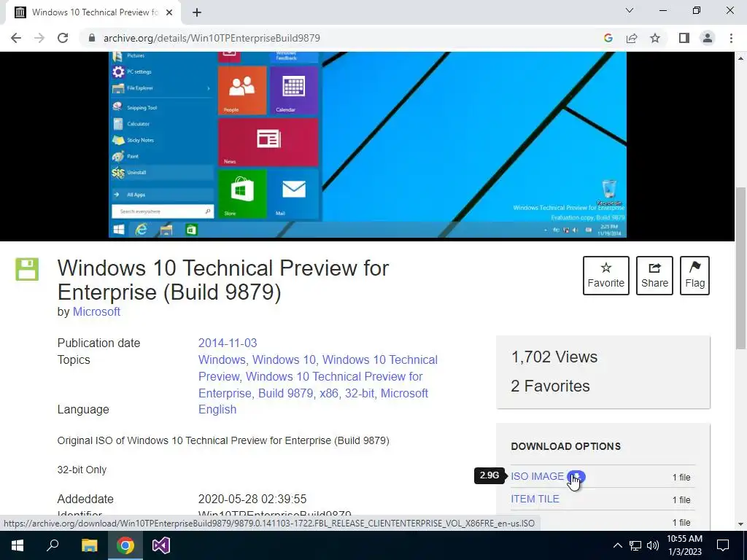Open the Windows Start menu

18,545
